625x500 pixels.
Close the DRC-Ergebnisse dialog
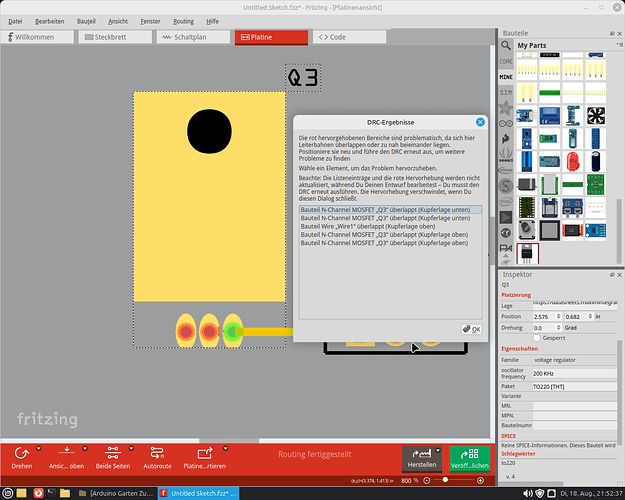click(480, 122)
